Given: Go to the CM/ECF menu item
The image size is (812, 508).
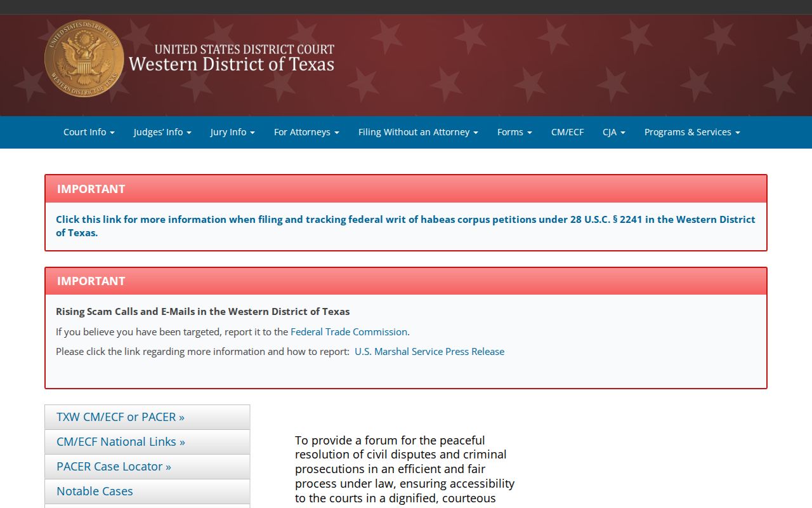Looking at the screenshot, I should click(x=567, y=132).
